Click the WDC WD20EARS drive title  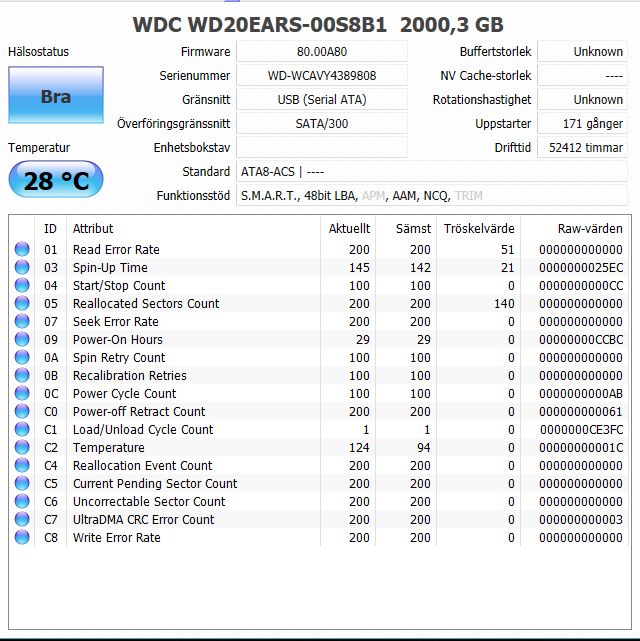318,25
